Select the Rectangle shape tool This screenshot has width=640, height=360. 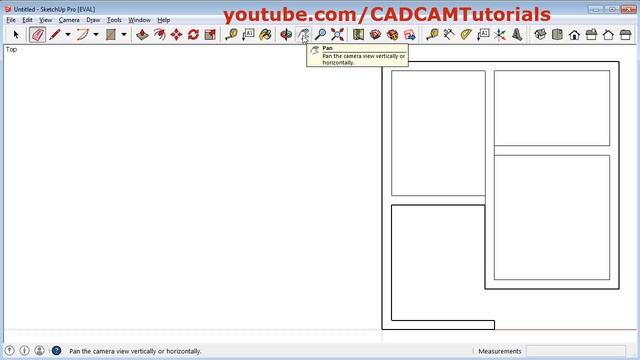tap(111, 35)
